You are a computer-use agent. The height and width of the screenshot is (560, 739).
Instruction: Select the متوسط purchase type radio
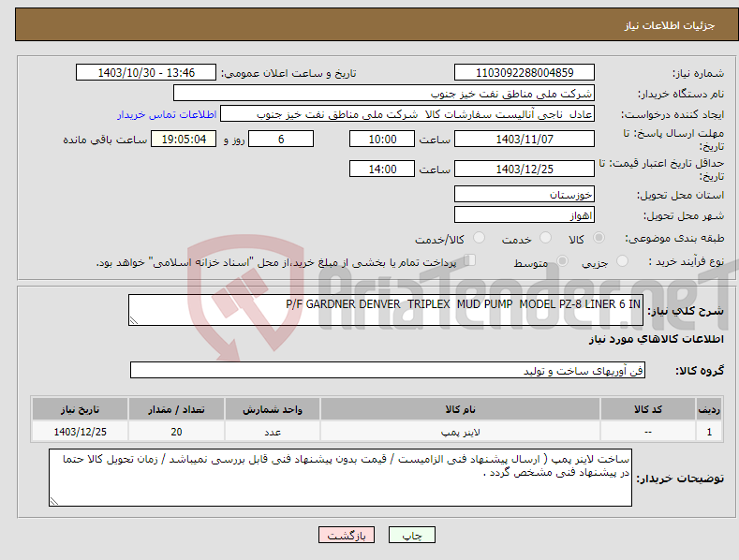(x=562, y=260)
